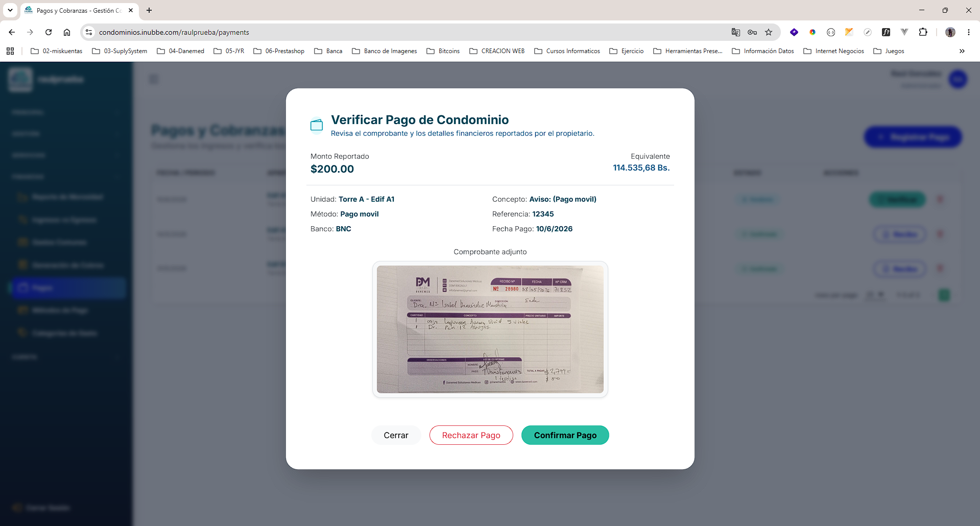Open Banca bookmark folder
980x526 pixels.
click(328, 51)
